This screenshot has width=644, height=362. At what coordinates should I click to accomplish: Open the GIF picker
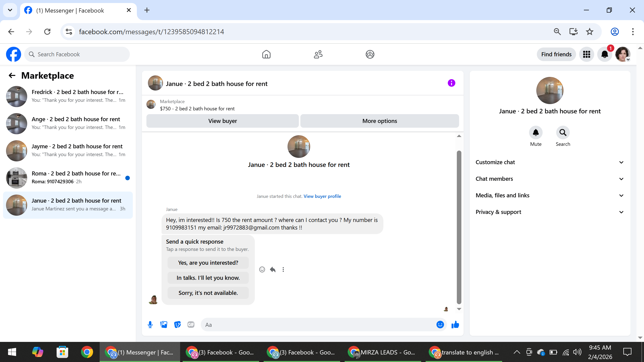pos(191,325)
